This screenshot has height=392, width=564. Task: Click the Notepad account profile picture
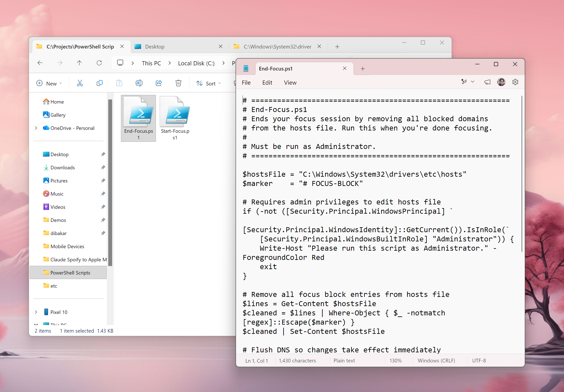click(x=501, y=82)
